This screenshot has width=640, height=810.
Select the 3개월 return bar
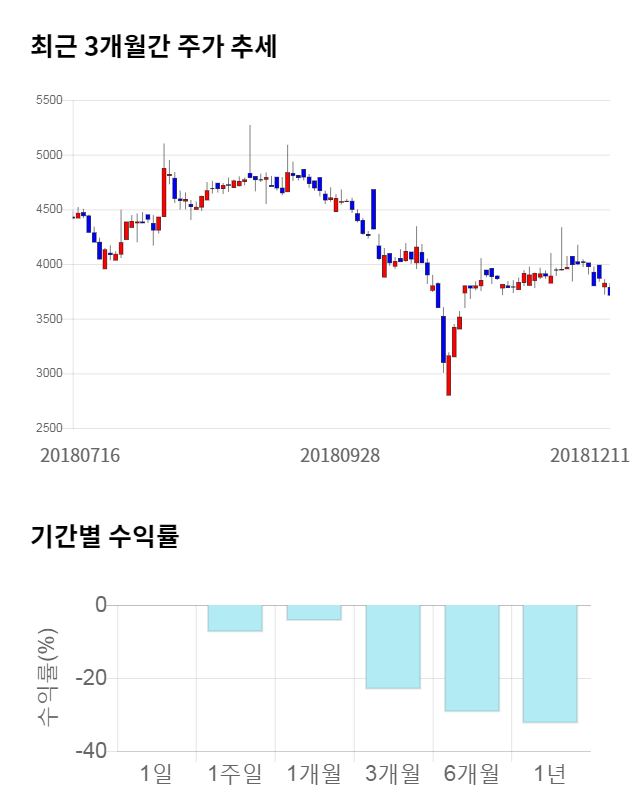(393, 647)
